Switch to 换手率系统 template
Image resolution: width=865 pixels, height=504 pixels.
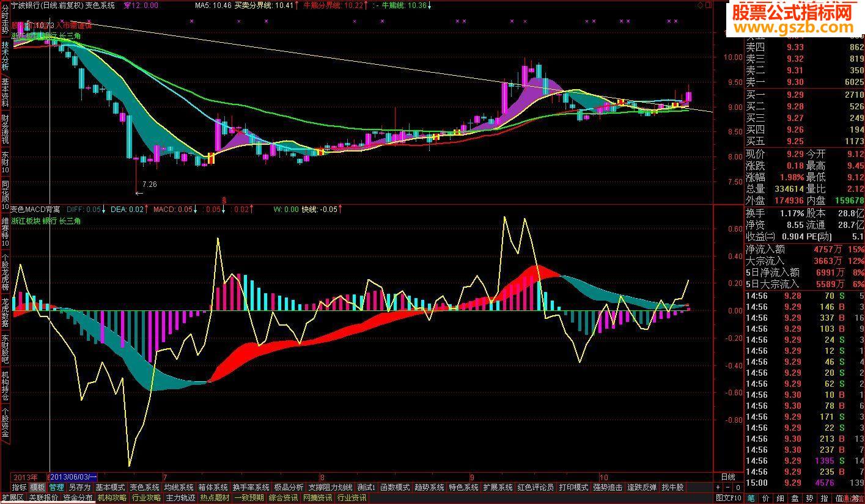251,488
